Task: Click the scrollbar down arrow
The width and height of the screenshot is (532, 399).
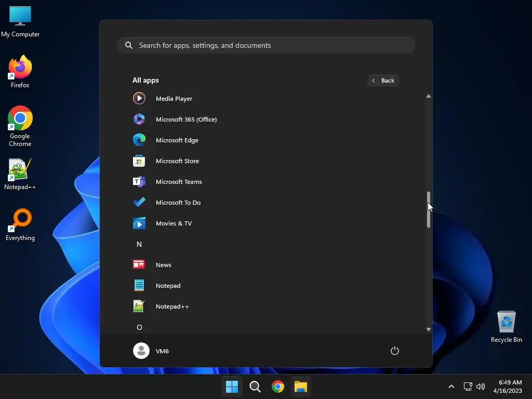Action: tap(429, 329)
